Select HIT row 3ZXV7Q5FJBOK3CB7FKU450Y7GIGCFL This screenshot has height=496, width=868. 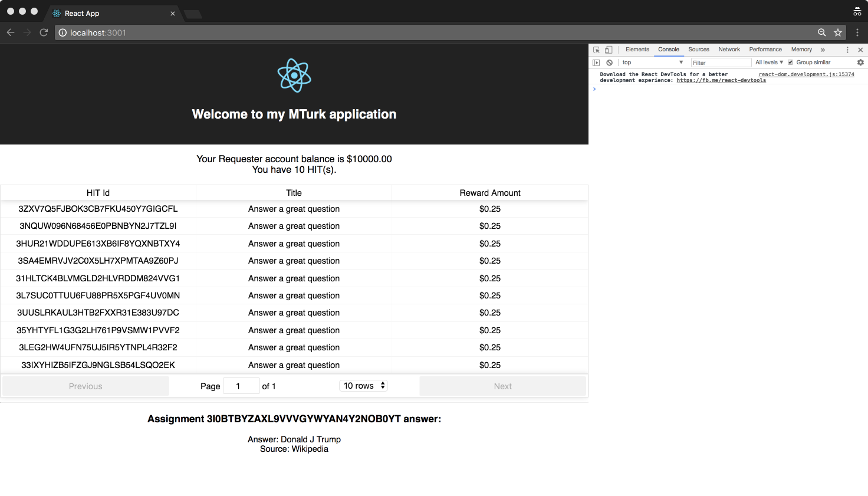(294, 209)
